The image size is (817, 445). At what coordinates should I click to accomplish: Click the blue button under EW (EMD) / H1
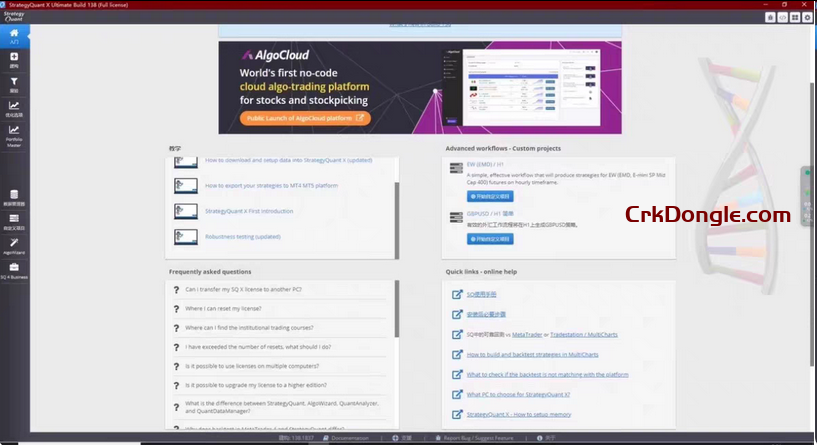(491, 197)
